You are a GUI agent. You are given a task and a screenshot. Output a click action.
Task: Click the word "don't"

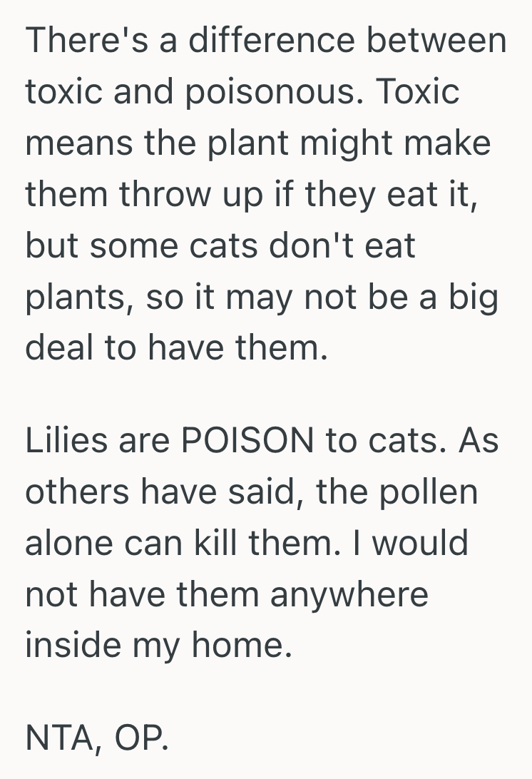pos(314,245)
